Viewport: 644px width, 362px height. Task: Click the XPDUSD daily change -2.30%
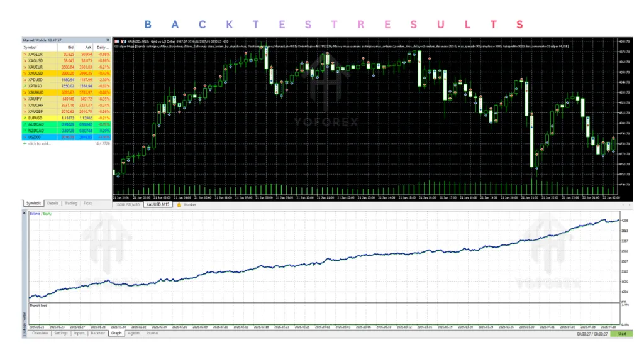(104, 80)
